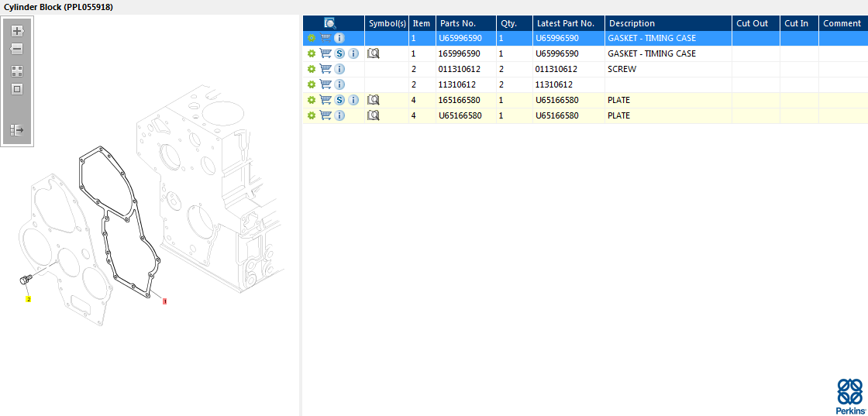The height and width of the screenshot is (416, 868).
Task: Click the SCREW description cell
Action: point(668,69)
